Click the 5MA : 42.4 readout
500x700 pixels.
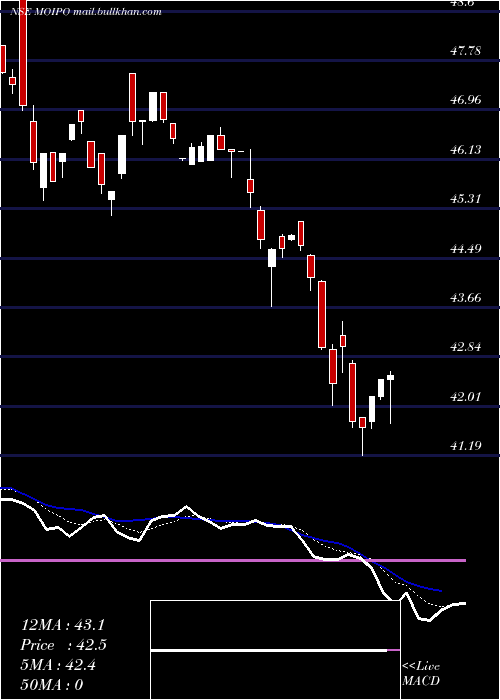pyautogui.click(x=58, y=665)
